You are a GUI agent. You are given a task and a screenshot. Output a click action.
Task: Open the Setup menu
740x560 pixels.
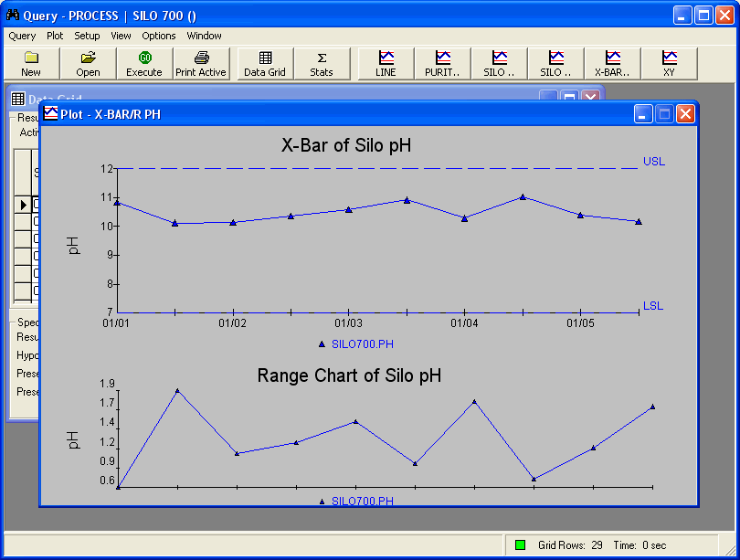point(87,36)
